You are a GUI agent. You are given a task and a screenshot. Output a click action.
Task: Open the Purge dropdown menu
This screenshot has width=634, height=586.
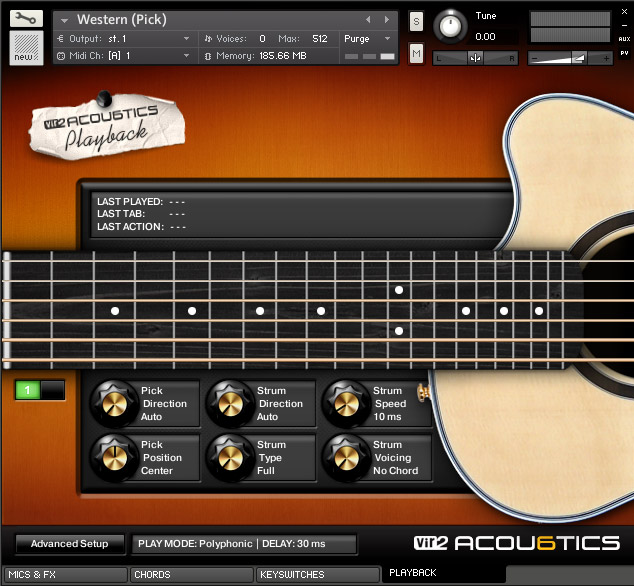[367, 38]
